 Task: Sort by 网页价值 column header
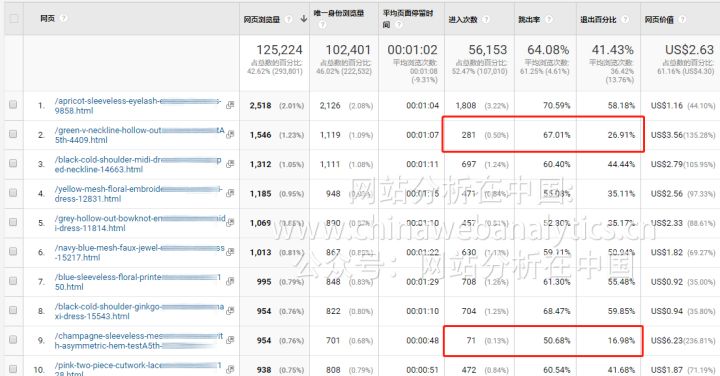click(659, 19)
